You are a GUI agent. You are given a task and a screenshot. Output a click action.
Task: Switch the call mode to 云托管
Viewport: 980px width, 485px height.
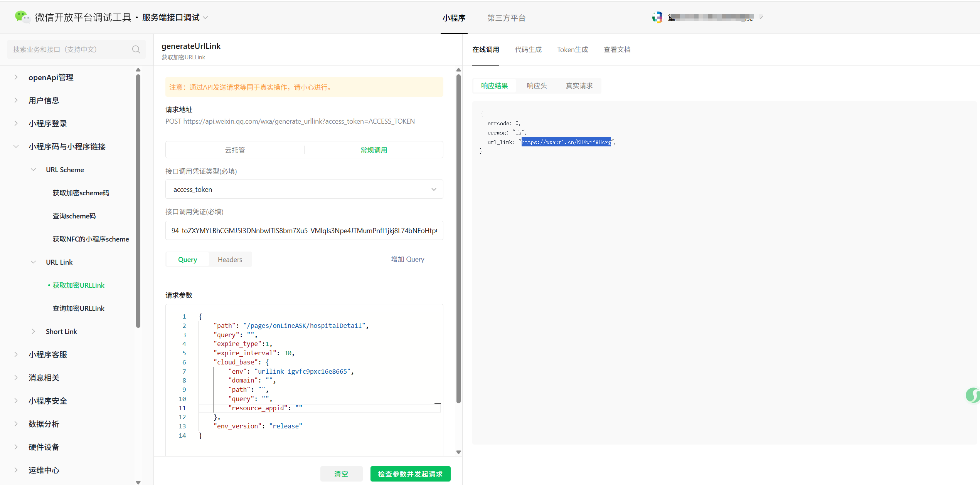235,150
